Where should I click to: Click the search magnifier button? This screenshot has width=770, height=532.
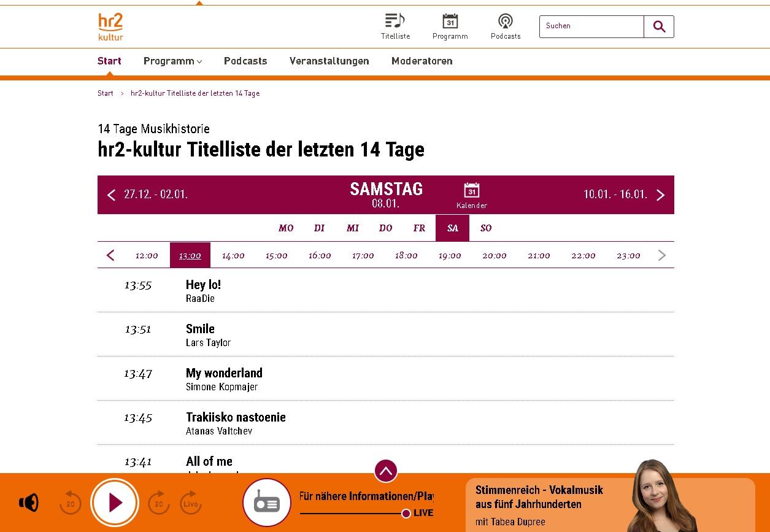click(x=659, y=26)
